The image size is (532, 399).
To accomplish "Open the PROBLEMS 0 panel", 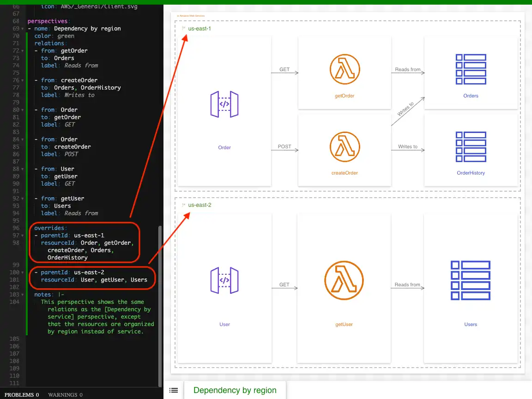I will pos(22,394).
